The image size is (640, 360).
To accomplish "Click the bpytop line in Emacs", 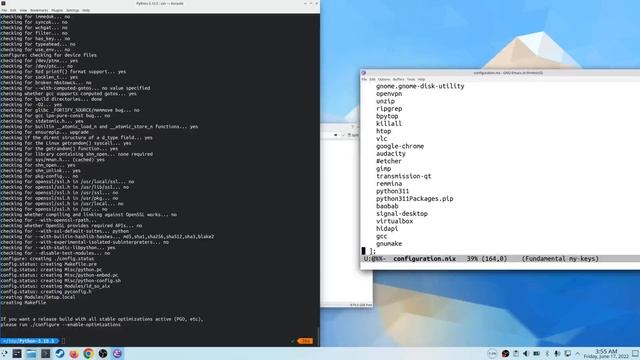I will click(387, 116).
